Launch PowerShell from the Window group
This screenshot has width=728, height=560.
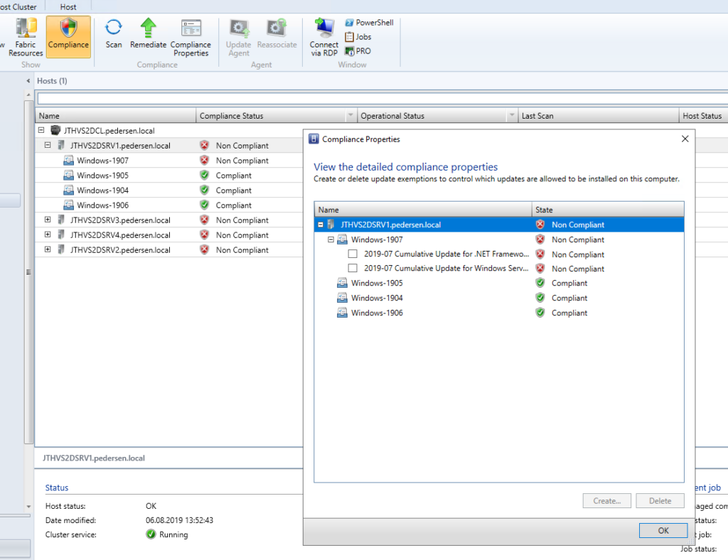(370, 22)
